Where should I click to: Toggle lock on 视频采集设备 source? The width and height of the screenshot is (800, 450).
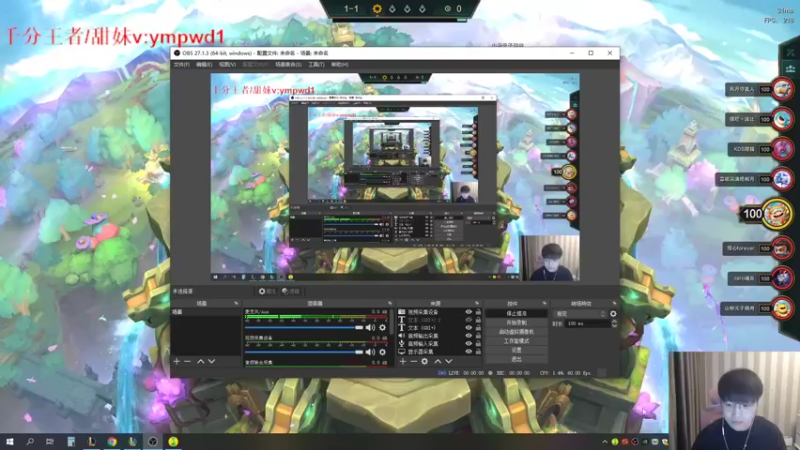coord(478,312)
